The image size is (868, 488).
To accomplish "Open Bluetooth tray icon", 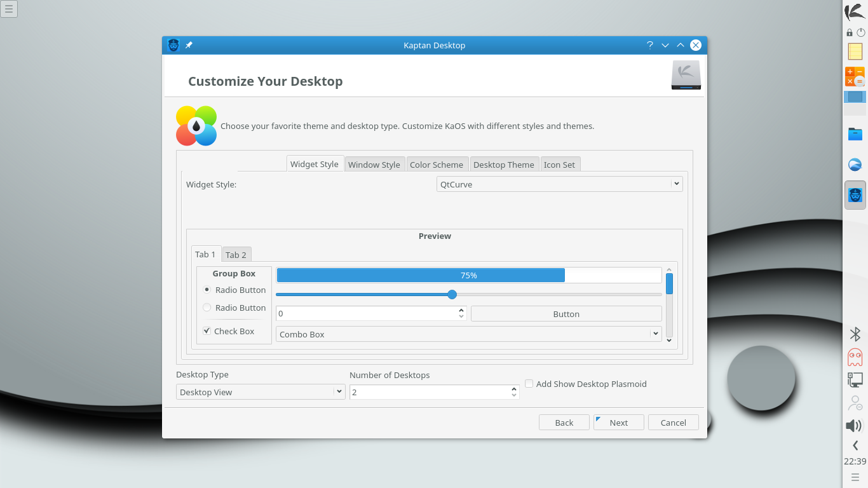I will [855, 334].
